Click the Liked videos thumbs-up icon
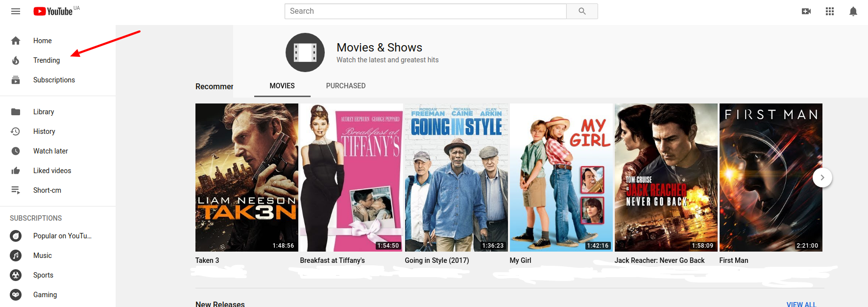The height and width of the screenshot is (307, 868). click(x=16, y=171)
